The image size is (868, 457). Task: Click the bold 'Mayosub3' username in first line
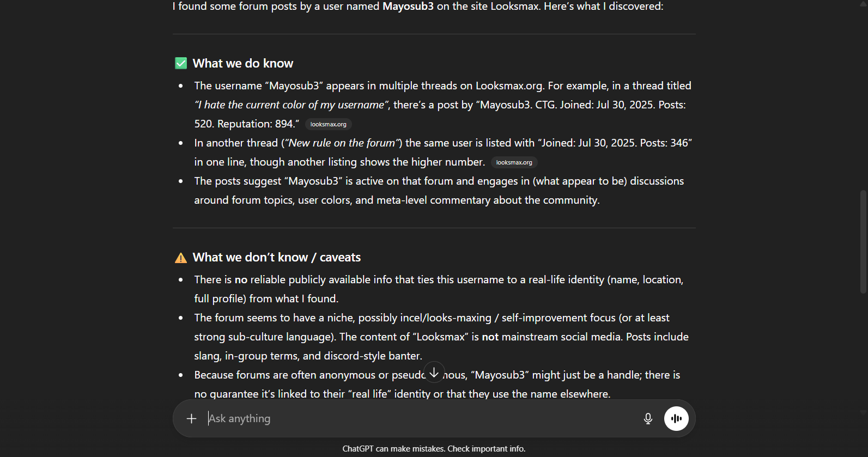408,7
